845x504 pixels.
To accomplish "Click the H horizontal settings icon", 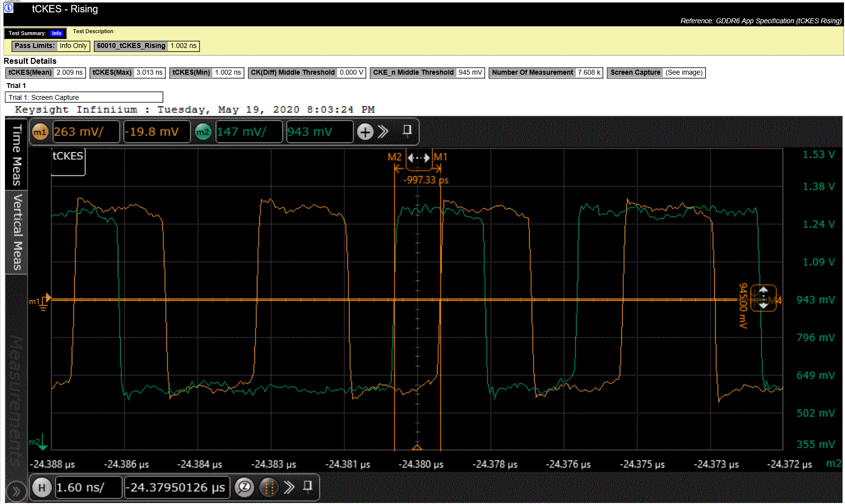I will [42, 487].
